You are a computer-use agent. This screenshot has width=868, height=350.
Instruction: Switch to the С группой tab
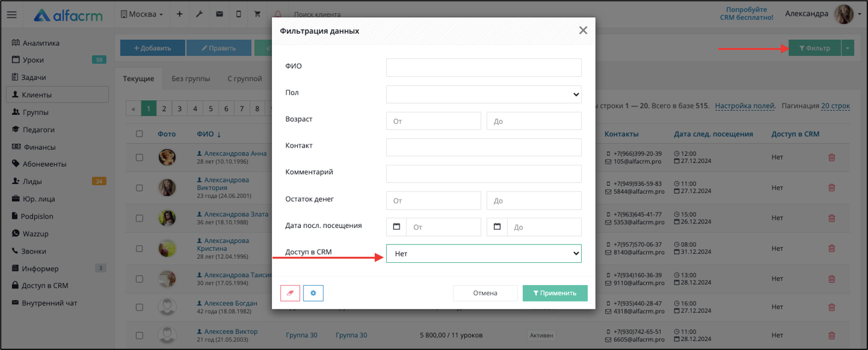tap(245, 79)
